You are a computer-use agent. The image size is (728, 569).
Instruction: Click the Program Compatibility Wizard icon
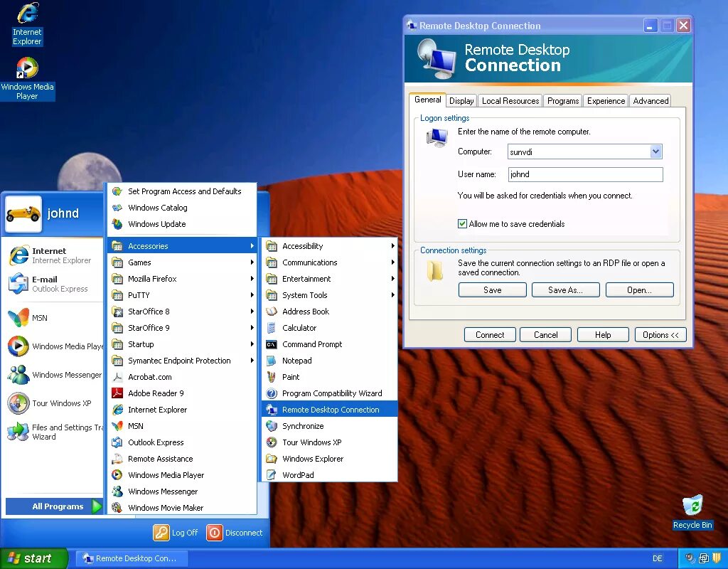coord(272,393)
